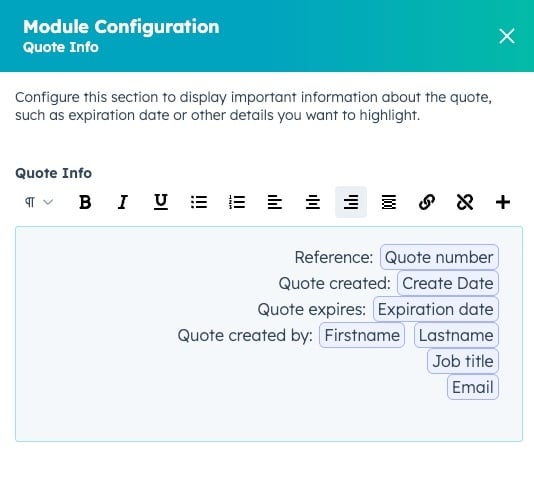
Task: Select the Firstname token
Action: coord(362,336)
